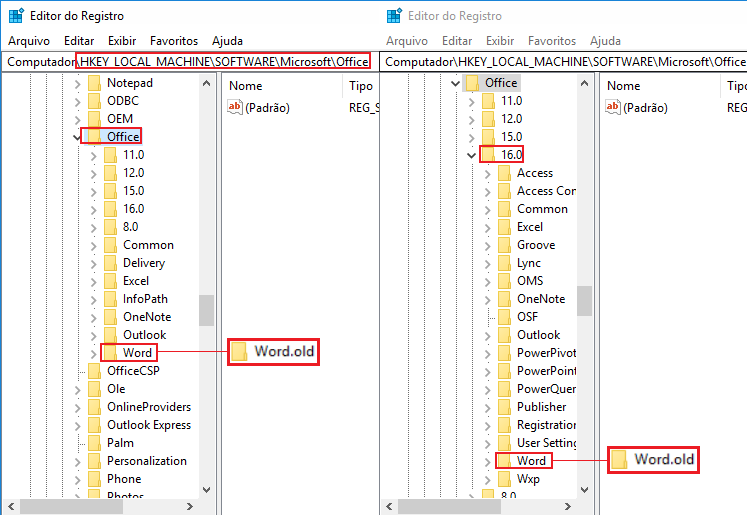Select OEM folder icon in left tree
Screen dimensions: 747x515
coord(94,119)
